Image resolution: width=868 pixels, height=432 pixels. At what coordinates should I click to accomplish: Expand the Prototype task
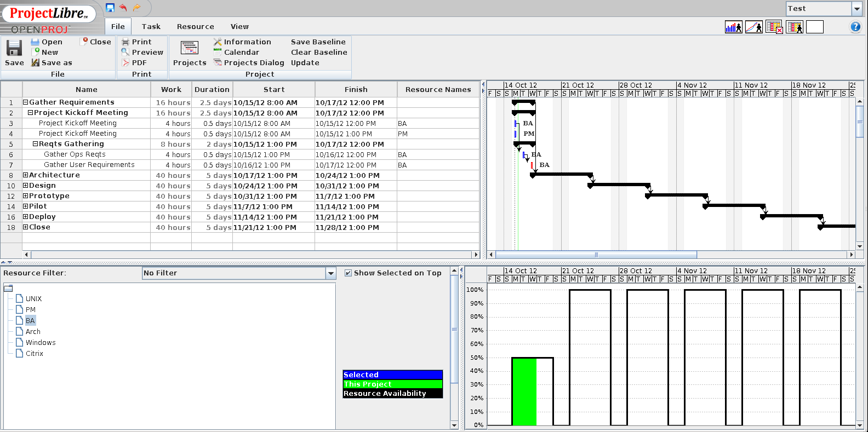tap(25, 195)
